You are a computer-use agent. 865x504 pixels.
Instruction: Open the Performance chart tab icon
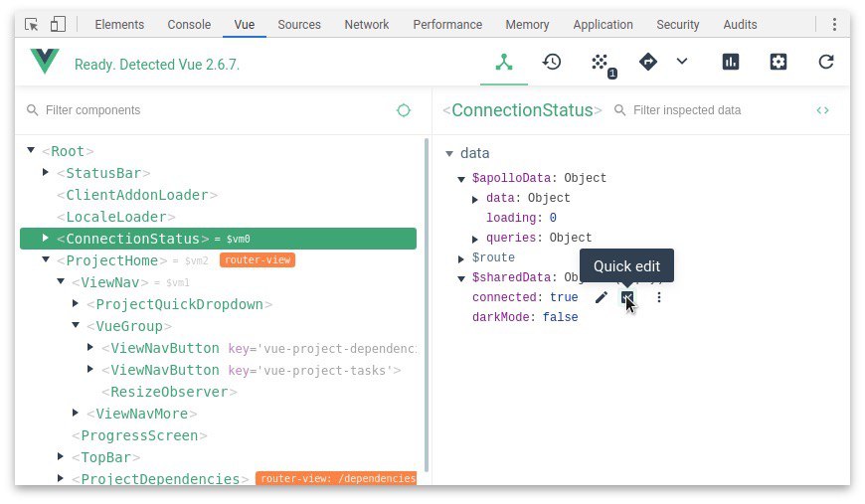731,63
